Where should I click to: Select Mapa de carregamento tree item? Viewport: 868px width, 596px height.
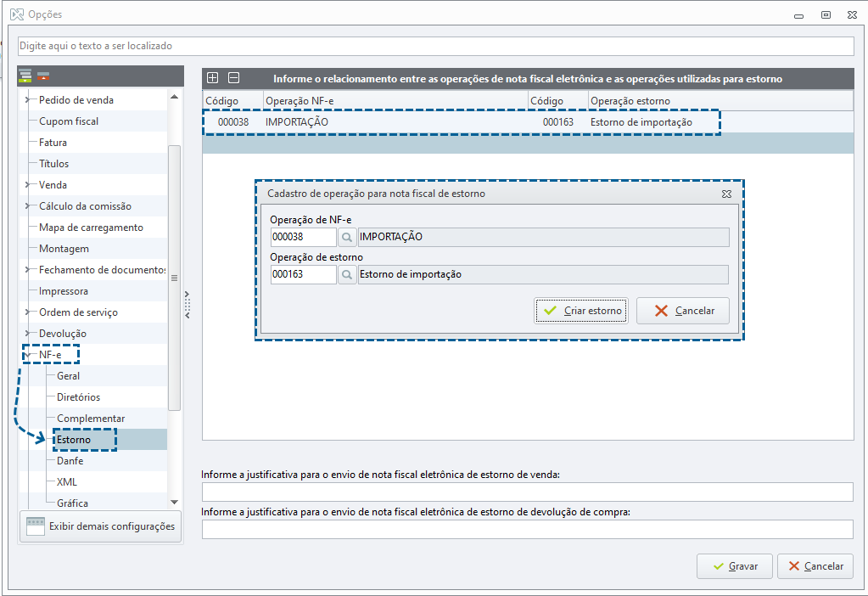91,227
